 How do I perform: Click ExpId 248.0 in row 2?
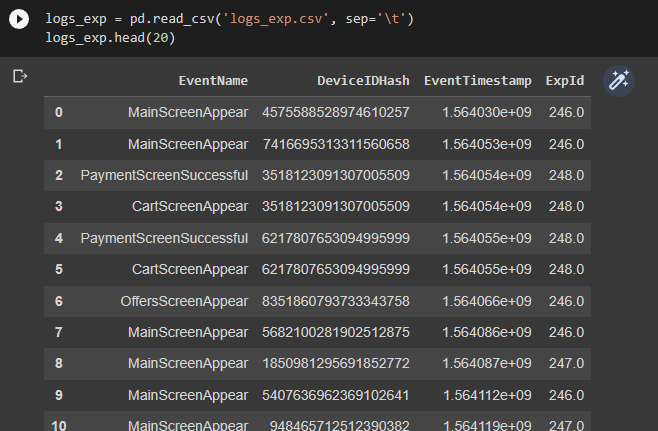click(x=567, y=175)
